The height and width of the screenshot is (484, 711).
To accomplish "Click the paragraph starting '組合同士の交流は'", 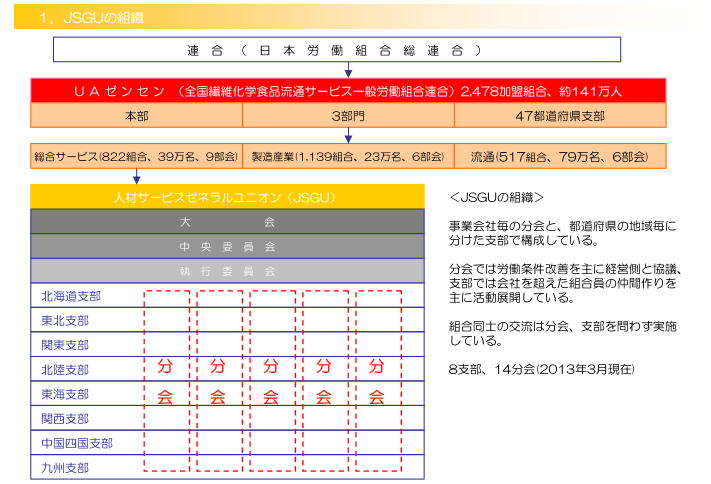I will (x=562, y=333).
